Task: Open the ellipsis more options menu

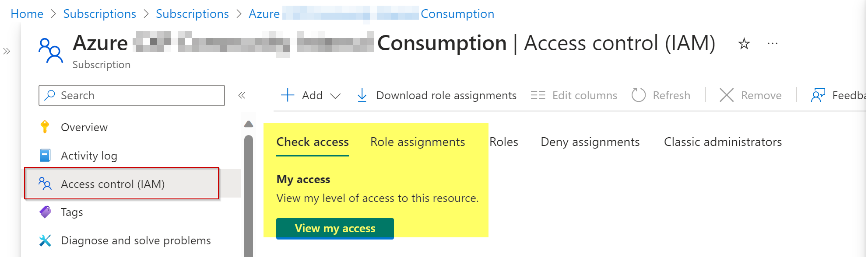Action: coord(773,43)
